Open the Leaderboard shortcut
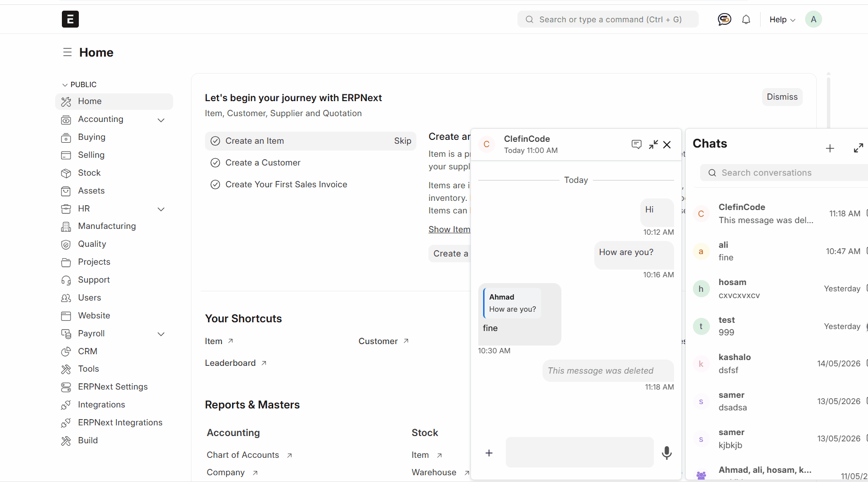The image size is (868, 482). (235, 363)
